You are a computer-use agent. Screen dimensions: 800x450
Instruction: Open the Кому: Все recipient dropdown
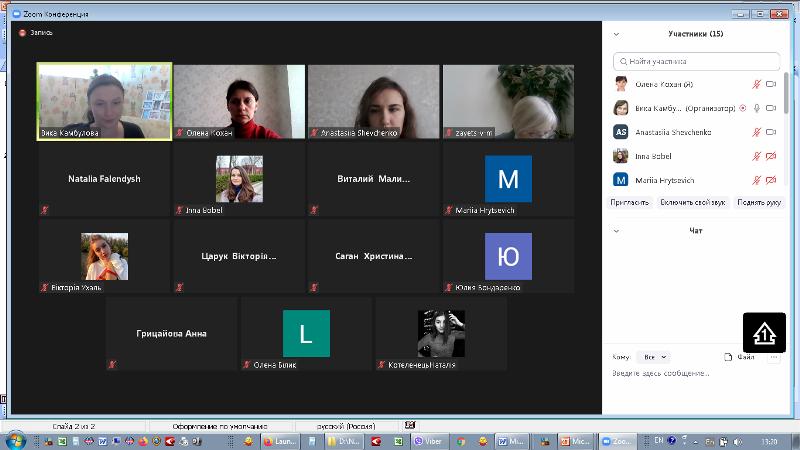(x=654, y=357)
